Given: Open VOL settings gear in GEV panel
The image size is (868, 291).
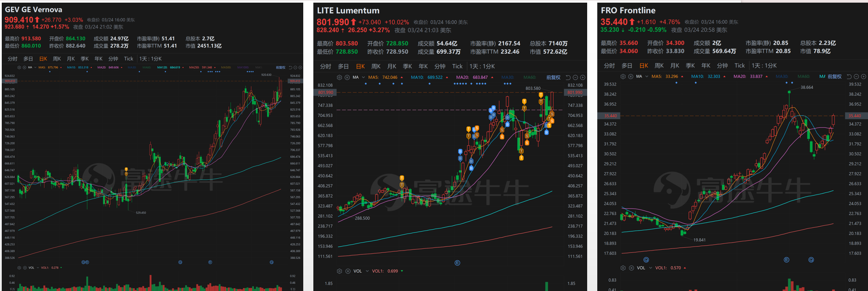Looking at the screenshot, I should pyautogui.click(x=19, y=267).
